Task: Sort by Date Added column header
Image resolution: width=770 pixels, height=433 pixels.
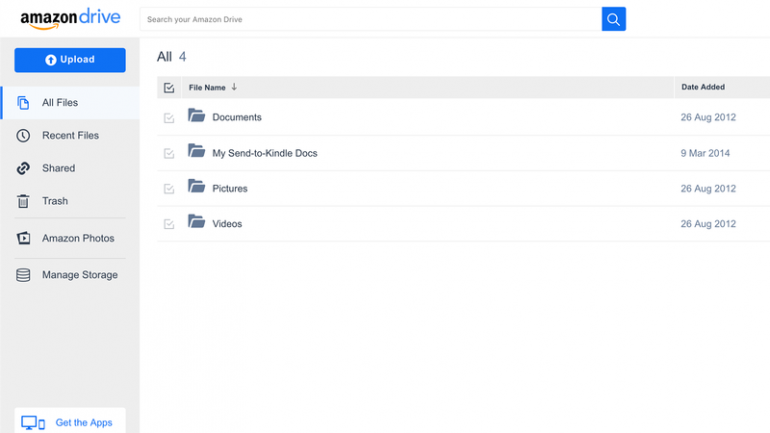Action: (x=703, y=87)
